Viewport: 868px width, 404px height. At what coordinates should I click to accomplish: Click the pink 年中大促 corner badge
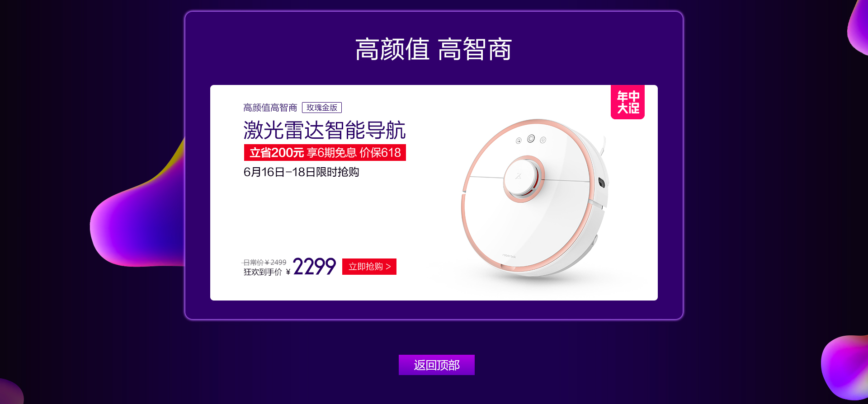coord(627,102)
